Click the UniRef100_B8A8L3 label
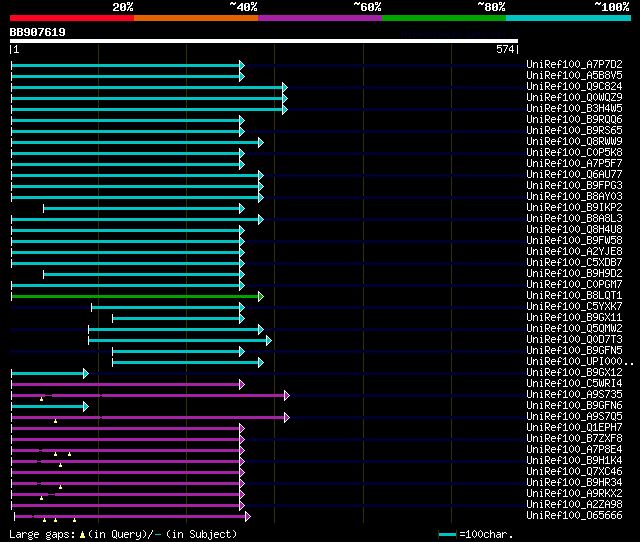 coord(574,219)
